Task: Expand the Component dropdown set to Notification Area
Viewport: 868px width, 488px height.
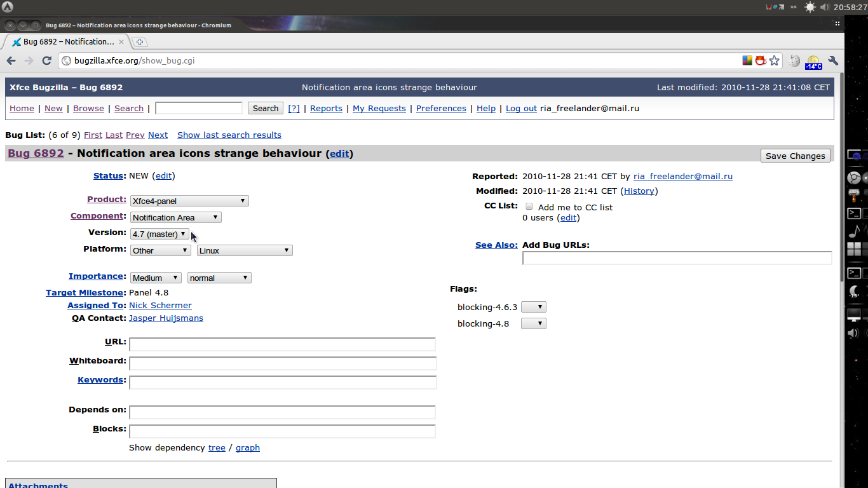Action: tap(176, 217)
